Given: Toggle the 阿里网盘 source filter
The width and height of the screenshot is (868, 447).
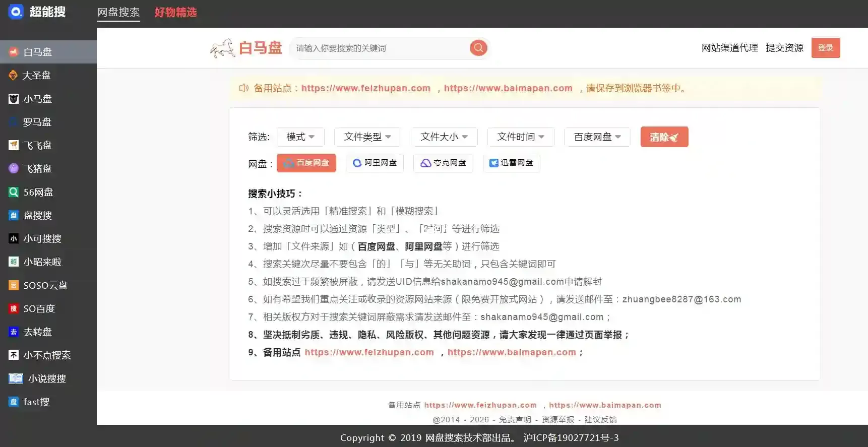Looking at the screenshot, I should tap(375, 163).
